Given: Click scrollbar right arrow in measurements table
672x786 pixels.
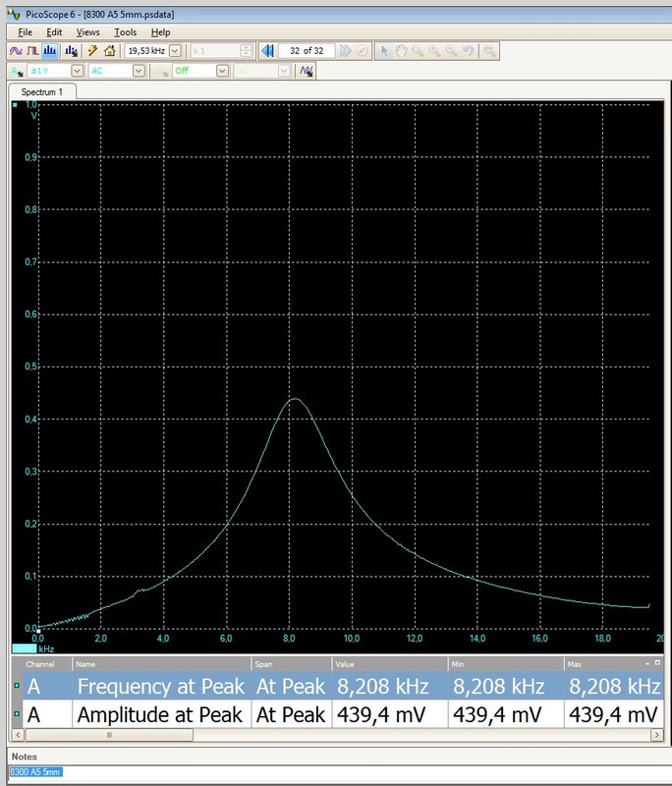Looking at the screenshot, I should click(x=656, y=735).
